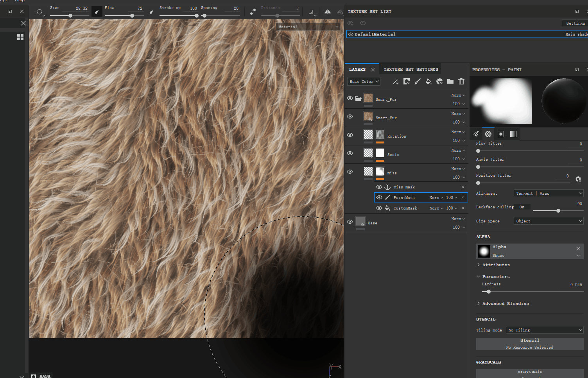Screen dimensions: 588x378
Task: Toggle visibility of PaintMask effect
Action: (x=379, y=197)
